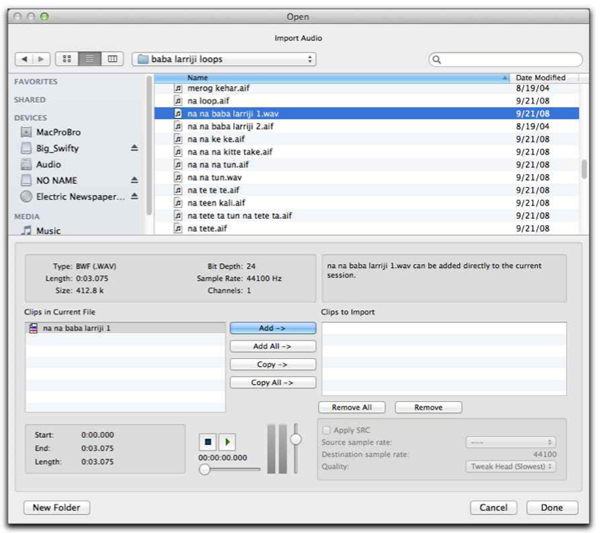Select file na na tun.wav
The image size is (600, 533).
pos(367,178)
